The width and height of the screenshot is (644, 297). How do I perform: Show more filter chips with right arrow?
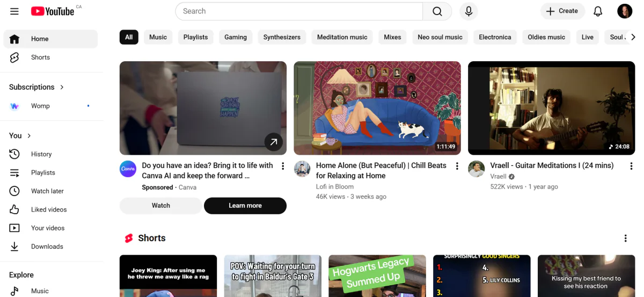633,37
